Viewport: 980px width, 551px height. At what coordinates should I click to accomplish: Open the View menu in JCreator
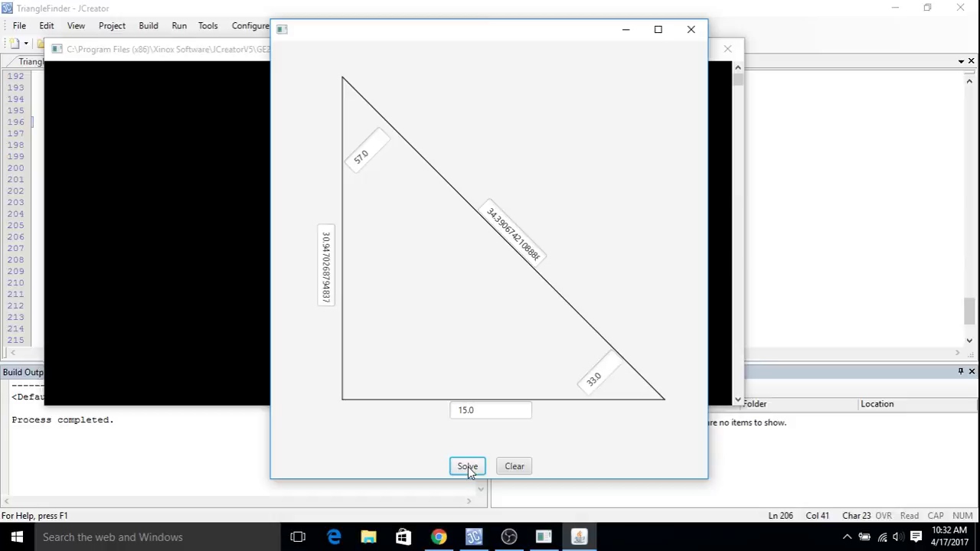coord(76,25)
